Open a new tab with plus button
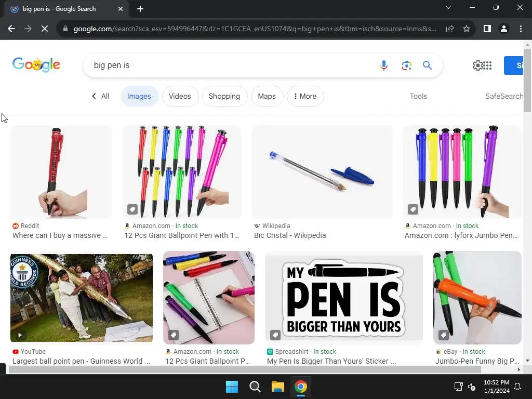This screenshot has height=399, width=532. (x=140, y=9)
